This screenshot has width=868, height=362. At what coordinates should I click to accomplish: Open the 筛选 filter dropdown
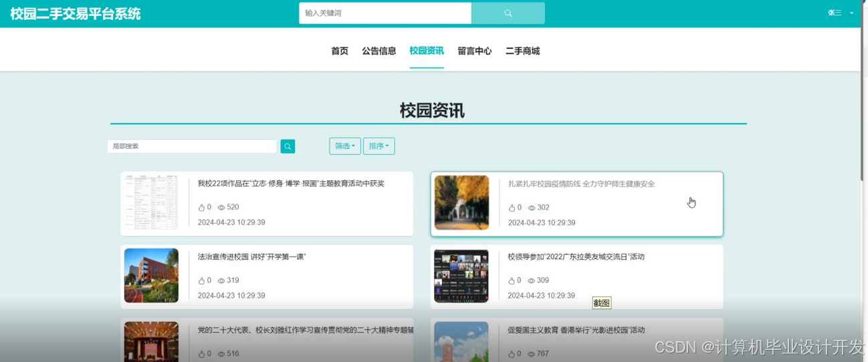point(345,146)
